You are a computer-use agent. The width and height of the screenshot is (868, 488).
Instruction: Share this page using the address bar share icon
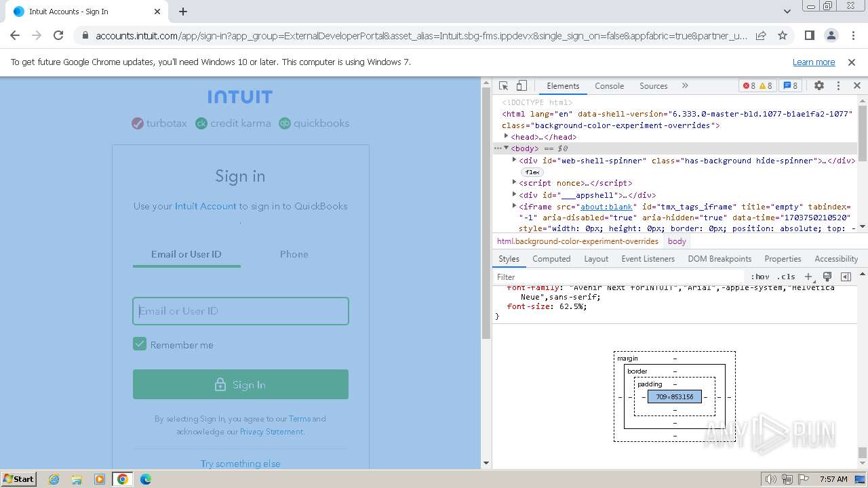click(761, 35)
